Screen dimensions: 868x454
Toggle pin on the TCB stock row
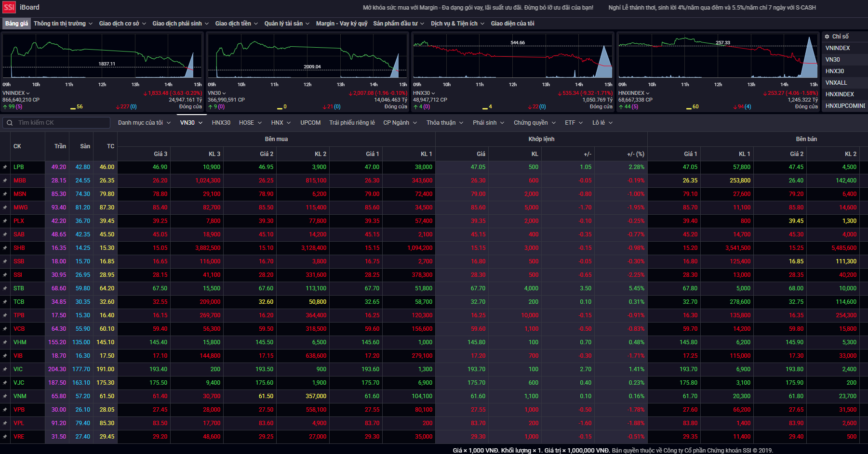[5, 302]
